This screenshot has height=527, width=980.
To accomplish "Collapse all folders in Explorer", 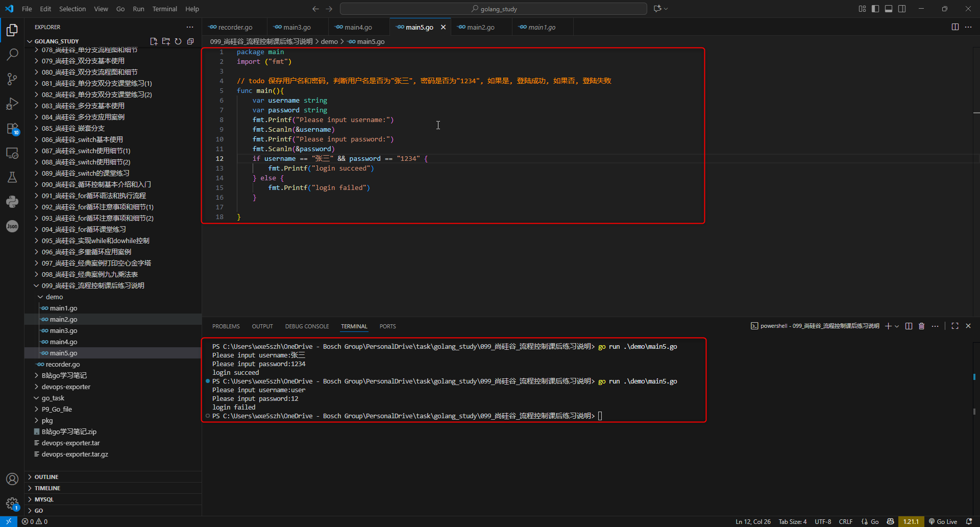I will point(190,41).
